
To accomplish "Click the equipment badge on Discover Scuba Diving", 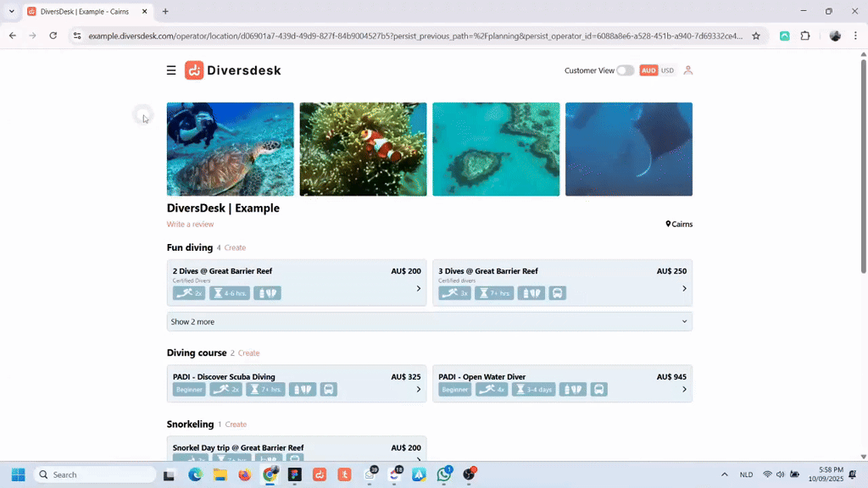I will (x=303, y=390).
